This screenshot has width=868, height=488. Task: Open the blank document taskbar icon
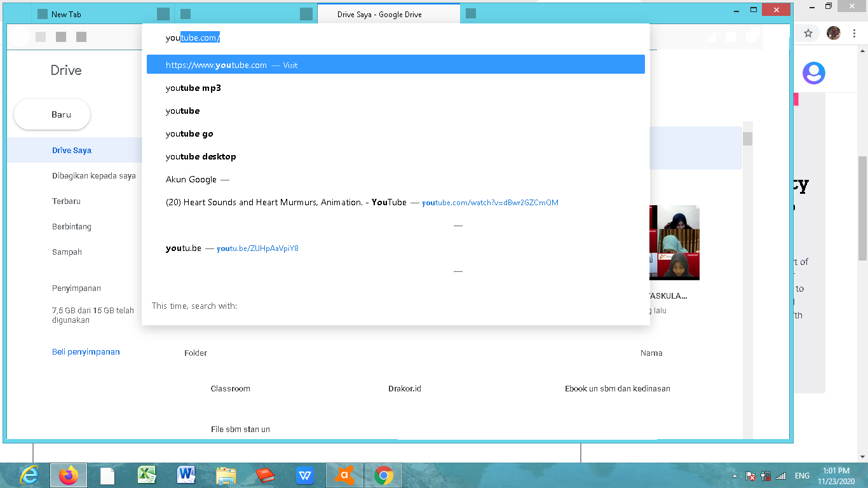107,475
